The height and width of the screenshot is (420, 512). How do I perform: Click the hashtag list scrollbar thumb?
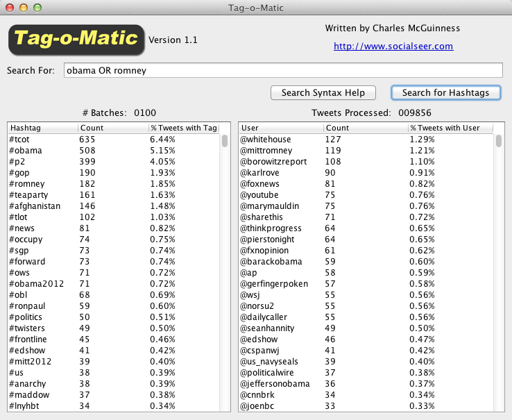point(225,141)
